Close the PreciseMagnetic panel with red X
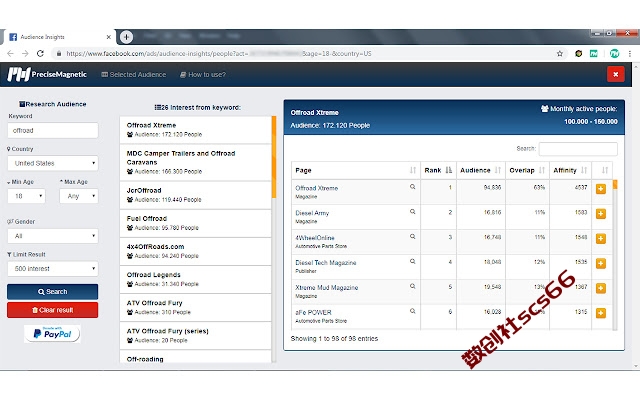The height and width of the screenshot is (400, 640). point(616,74)
